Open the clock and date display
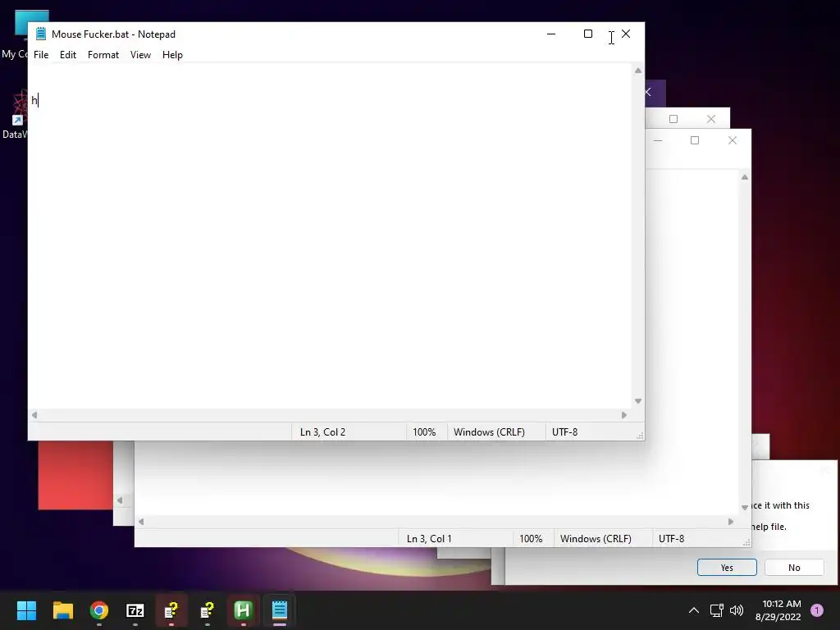840x630 pixels. pyautogui.click(x=778, y=610)
